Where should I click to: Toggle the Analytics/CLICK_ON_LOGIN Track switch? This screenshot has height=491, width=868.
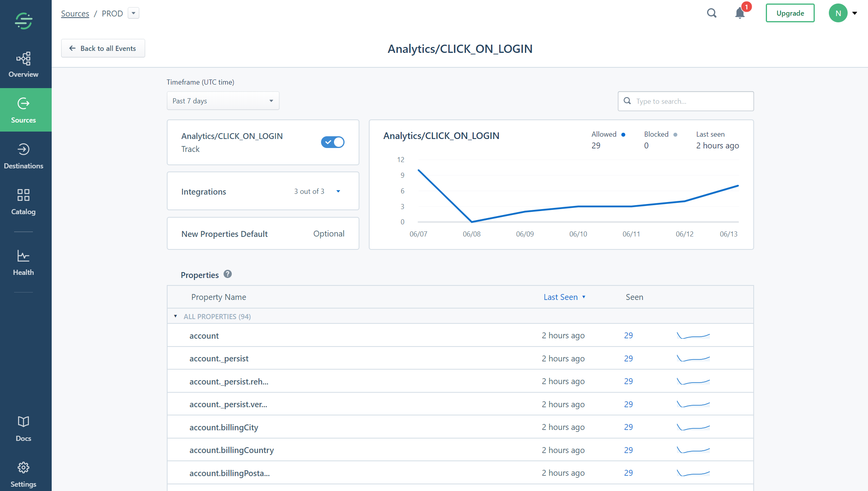(x=332, y=142)
